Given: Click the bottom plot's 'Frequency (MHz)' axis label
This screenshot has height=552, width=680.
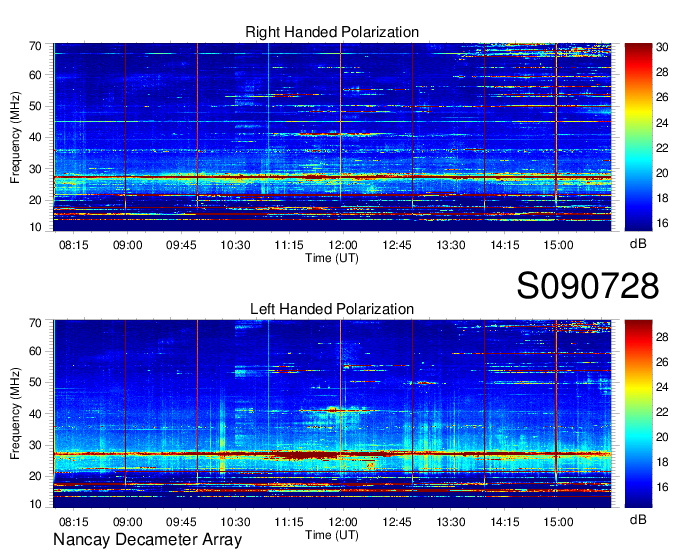Looking at the screenshot, I should 15,414.
